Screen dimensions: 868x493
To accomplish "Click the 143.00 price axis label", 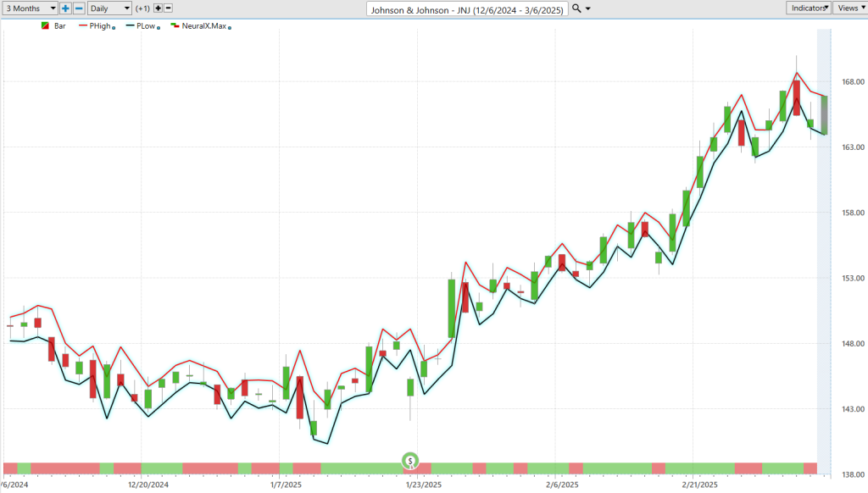I will click(x=853, y=409).
